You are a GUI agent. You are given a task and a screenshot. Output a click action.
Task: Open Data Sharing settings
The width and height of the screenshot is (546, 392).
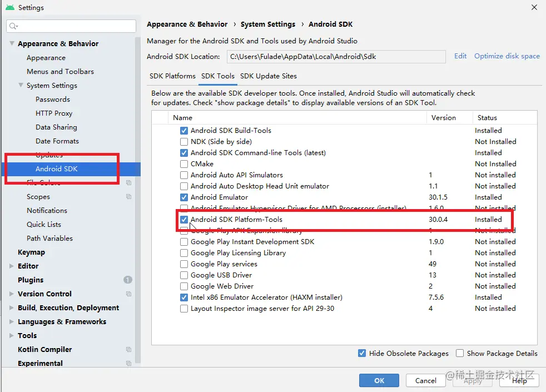click(x=56, y=127)
